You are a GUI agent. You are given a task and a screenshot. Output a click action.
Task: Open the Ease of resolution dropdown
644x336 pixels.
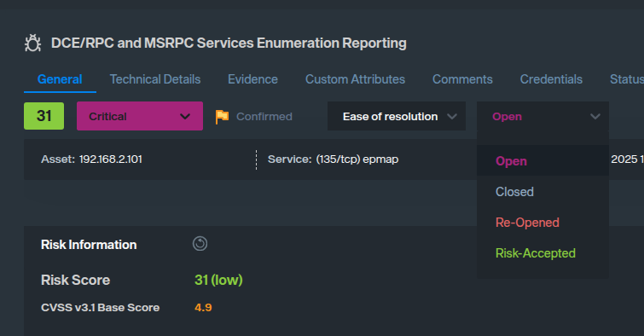(x=397, y=116)
